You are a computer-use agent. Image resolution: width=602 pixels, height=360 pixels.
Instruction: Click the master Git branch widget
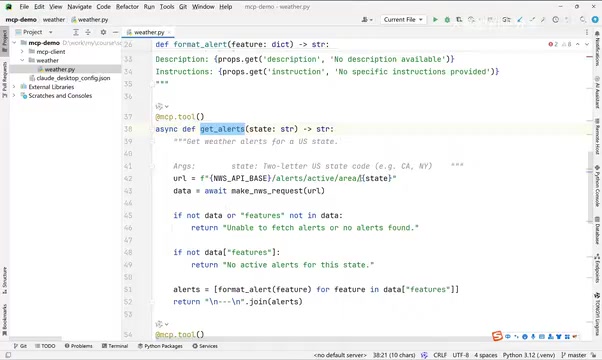pyautogui.click(x=574, y=355)
